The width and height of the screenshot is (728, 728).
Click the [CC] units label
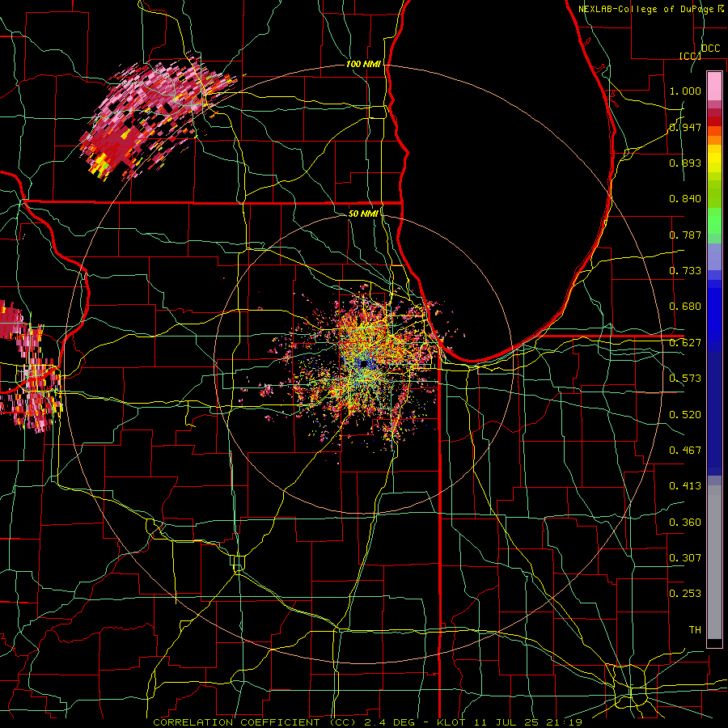(x=690, y=56)
